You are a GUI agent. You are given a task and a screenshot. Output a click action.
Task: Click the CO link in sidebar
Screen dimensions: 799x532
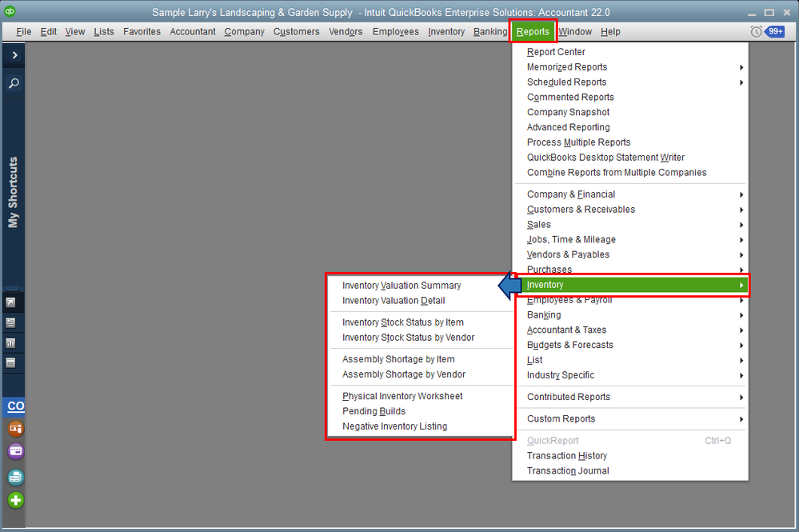tap(15, 406)
